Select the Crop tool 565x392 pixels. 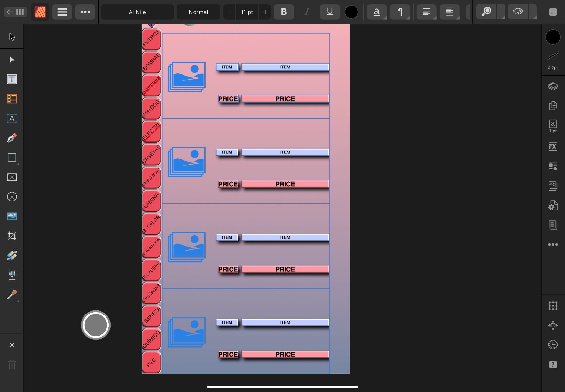click(12, 236)
